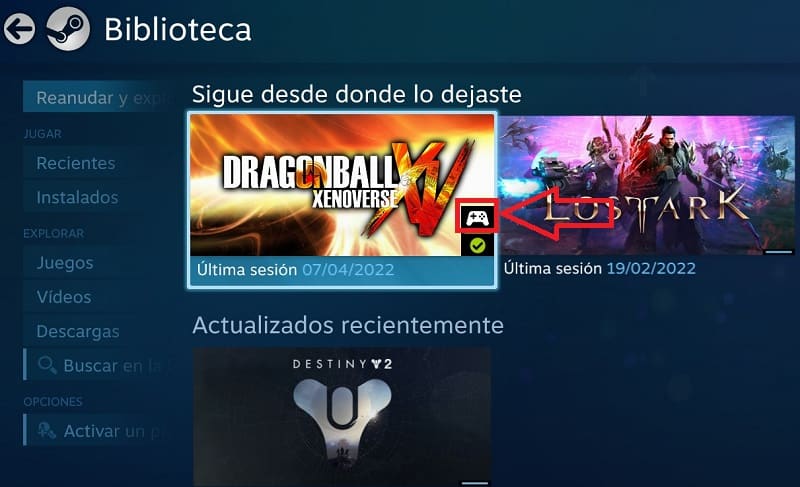Select Instalados in the sidebar
Screen dimensions: 800x487
pos(98,197)
